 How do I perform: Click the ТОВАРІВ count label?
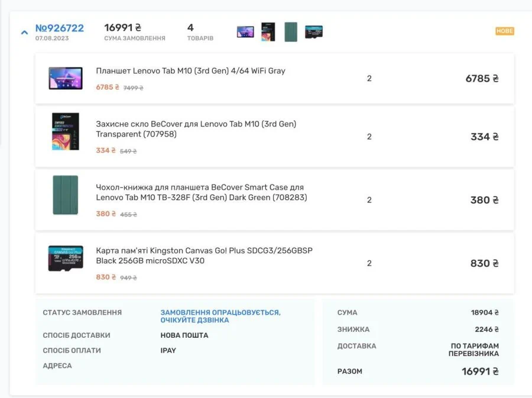coord(200,38)
